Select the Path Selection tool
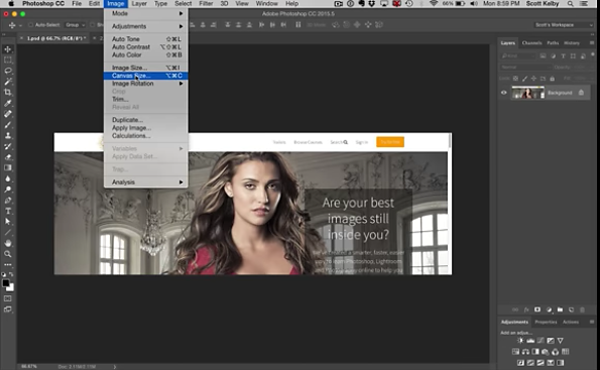The image size is (600, 370). tap(8, 222)
